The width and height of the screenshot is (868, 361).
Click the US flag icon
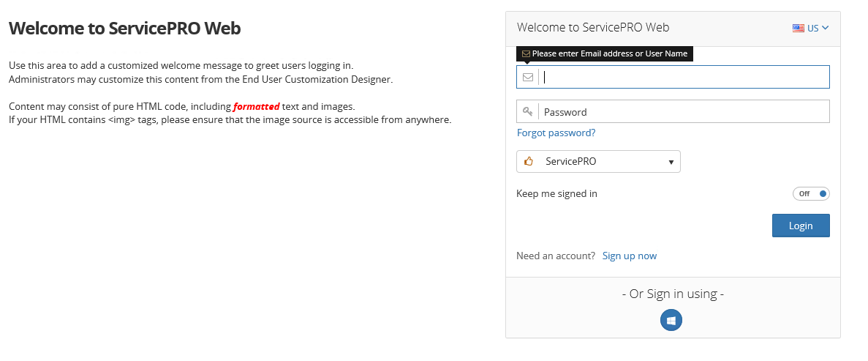point(799,29)
